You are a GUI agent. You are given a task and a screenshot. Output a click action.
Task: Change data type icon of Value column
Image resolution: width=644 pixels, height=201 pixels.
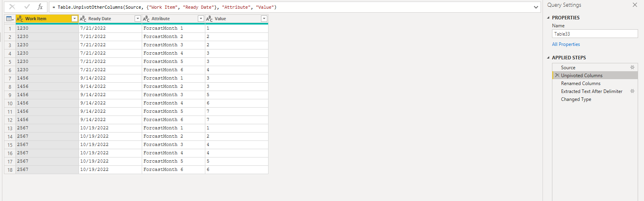(x=209, y=19)
